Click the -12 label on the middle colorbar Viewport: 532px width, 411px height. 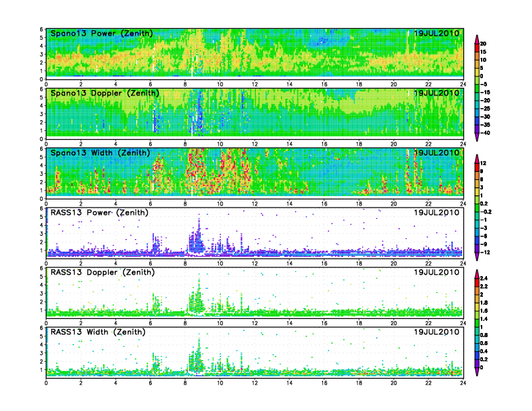485,253
